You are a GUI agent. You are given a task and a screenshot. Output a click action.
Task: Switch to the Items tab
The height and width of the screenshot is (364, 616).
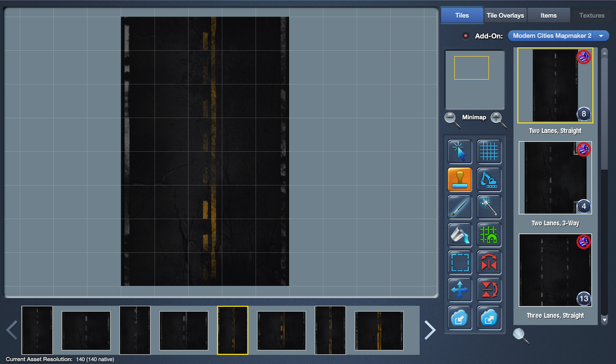tap(549, 15)
